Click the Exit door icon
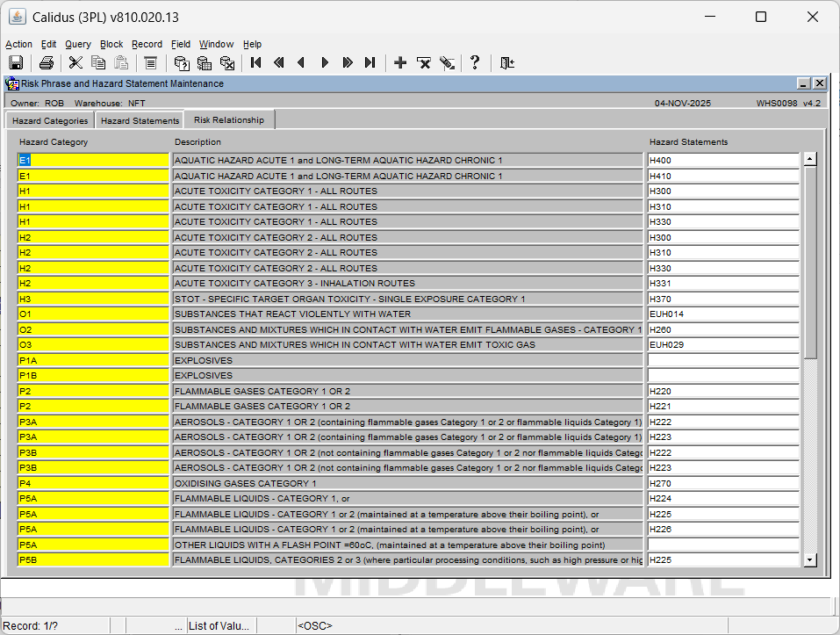Image resolution: width=840 pixels, height=635 pixels. (x=506, y=62)
